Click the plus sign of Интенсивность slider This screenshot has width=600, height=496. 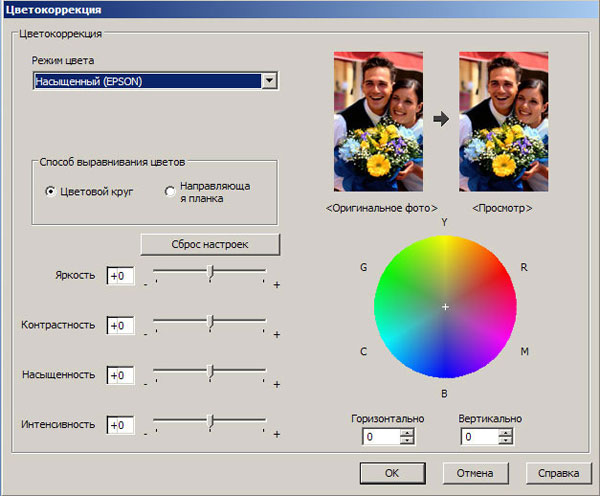click(277, 434)
